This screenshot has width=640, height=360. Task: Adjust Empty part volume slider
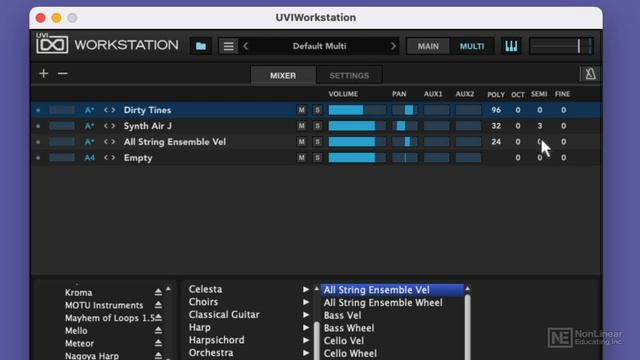coord(357,158)
